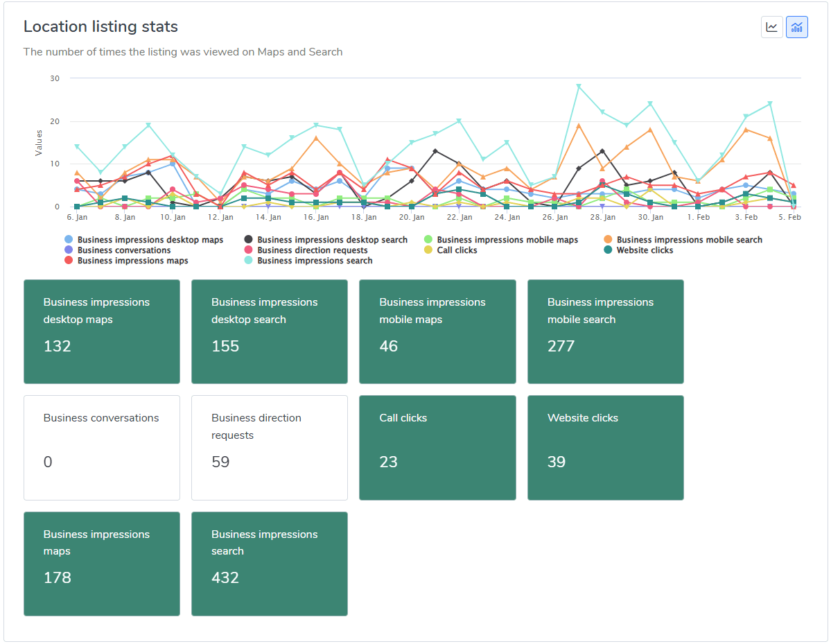Select the Business impressions mobile maps card

coord(437,332)
